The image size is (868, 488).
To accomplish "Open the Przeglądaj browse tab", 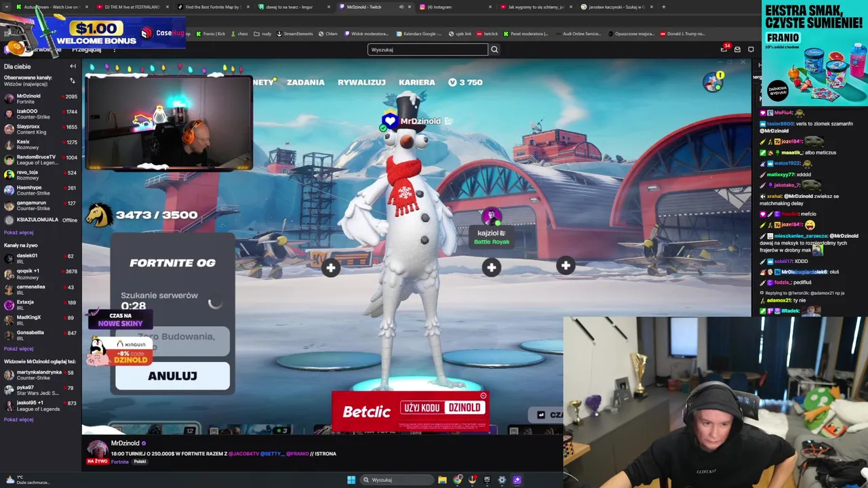I will tap(87, 49).
